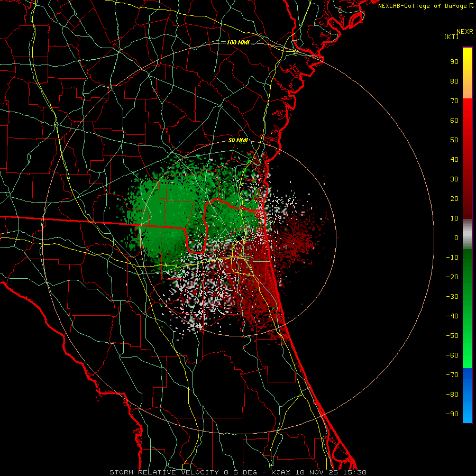
Task: Pick the gray zero-velocity band of color bar
Action: pos(467,234)
